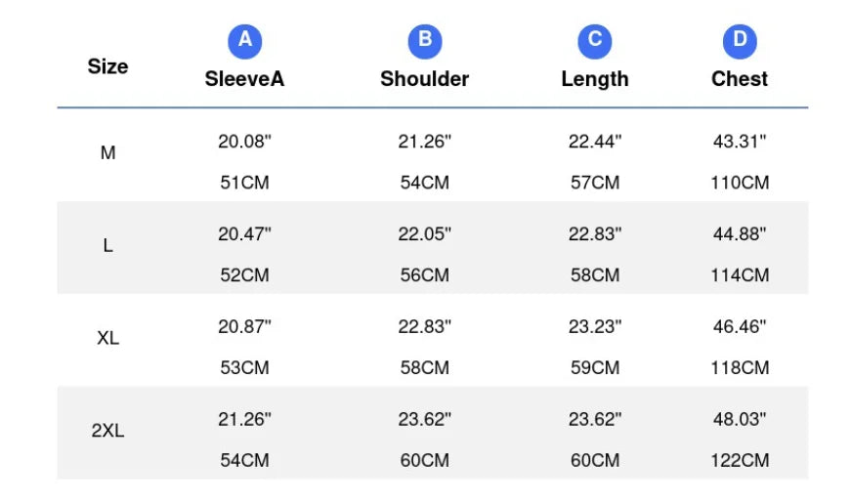The image size is (851, 504).
Task: Click the 53CM sleeve value for XL
Action: [245, 368]
